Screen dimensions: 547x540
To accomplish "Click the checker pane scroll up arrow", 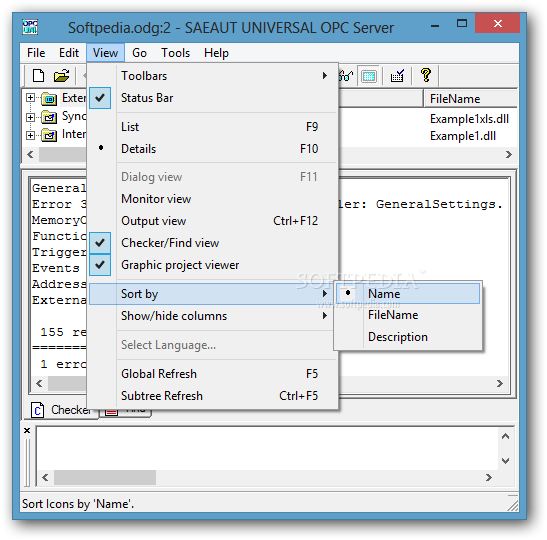I will (x=505, y=436).
